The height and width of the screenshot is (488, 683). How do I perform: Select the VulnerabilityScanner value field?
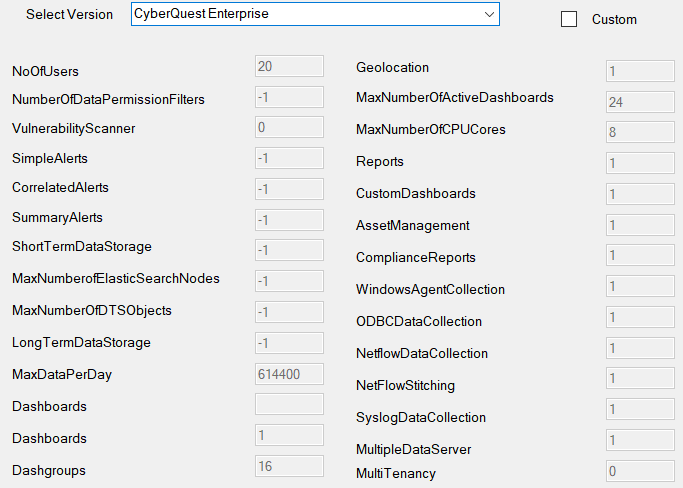pos(289,127)
